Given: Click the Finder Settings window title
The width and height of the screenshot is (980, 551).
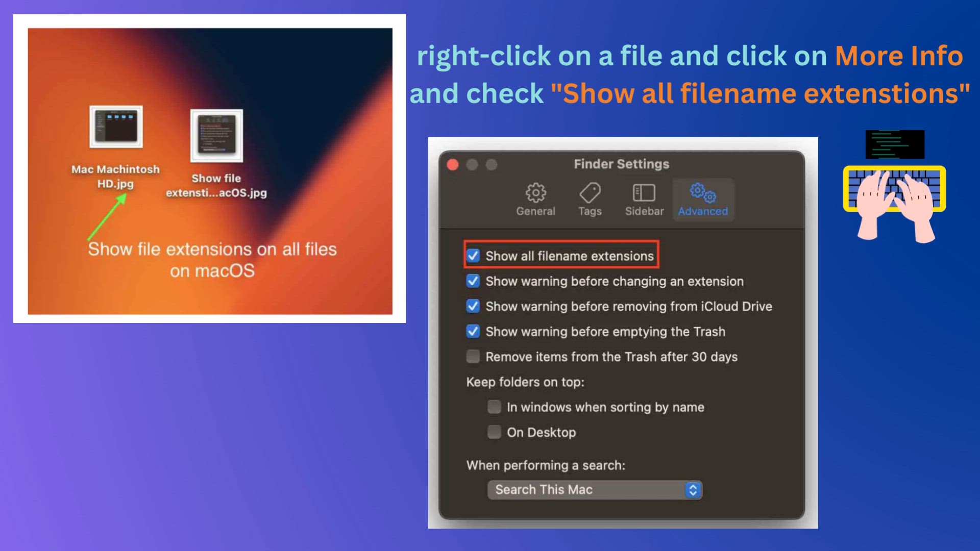Looking at the screenshot, I should pos(621,164).
